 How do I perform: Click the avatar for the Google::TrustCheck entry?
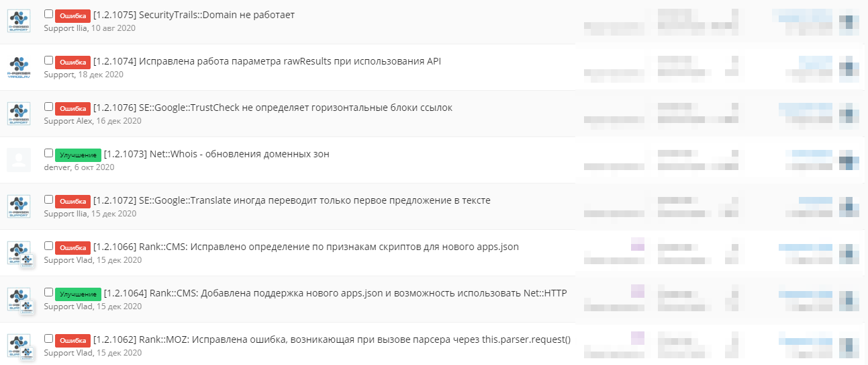click(19, 114)
